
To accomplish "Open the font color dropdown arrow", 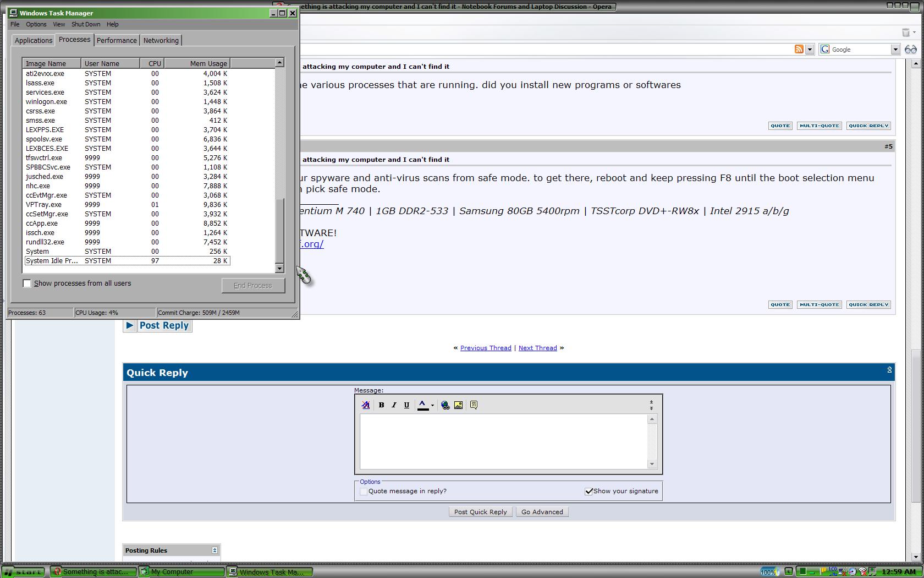I will tap(432, 405).
